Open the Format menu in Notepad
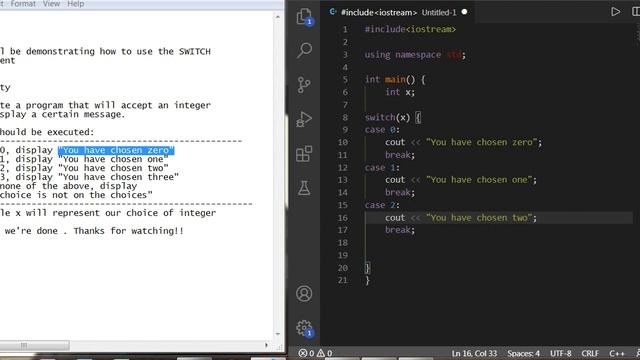The width and height of the screenshot is (640, 360). 23,4
